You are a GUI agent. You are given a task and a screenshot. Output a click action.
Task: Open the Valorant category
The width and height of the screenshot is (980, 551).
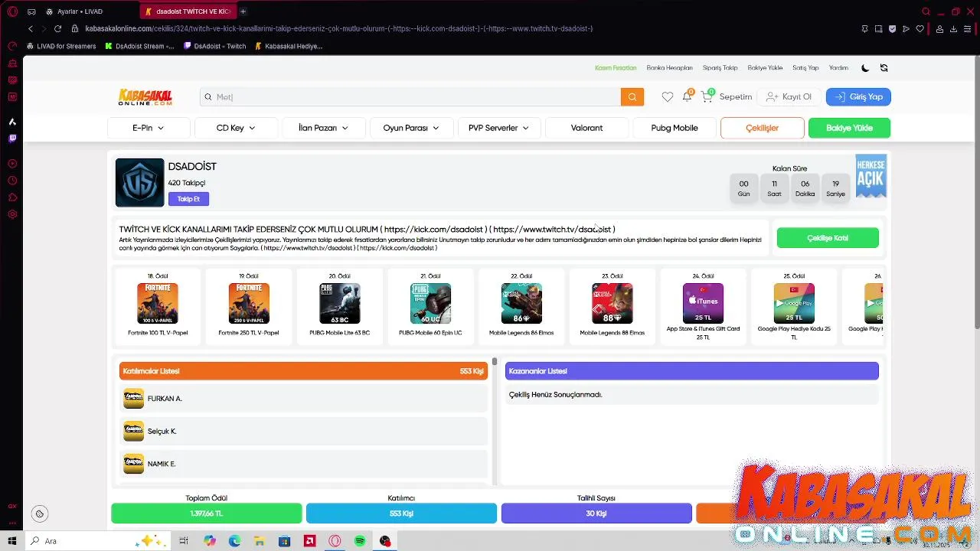tap(586, 128)
